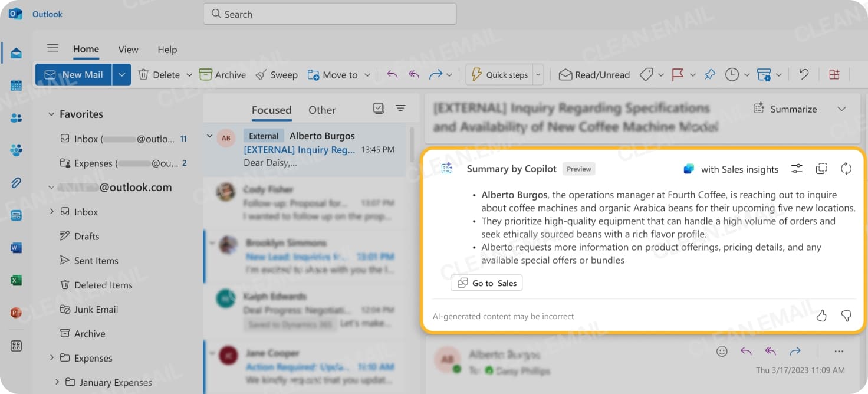This screenshot has height=394, width=868.
Task: Regenerate the Copilot summary
Action: (846, 169)
